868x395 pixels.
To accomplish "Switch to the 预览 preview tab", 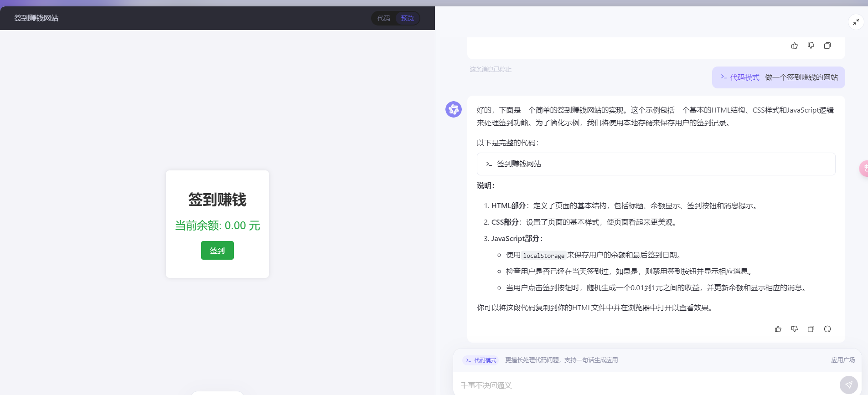I will point(407,18).
